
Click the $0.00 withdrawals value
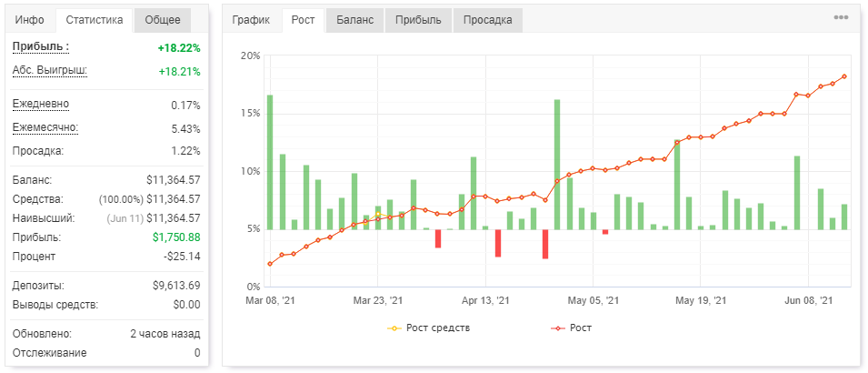click(187, 305)
